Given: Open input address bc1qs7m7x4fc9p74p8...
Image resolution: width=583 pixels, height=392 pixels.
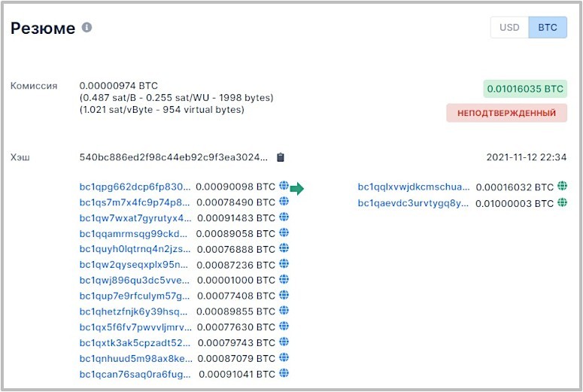Looking at the screenshot, I should coord(135,202).
